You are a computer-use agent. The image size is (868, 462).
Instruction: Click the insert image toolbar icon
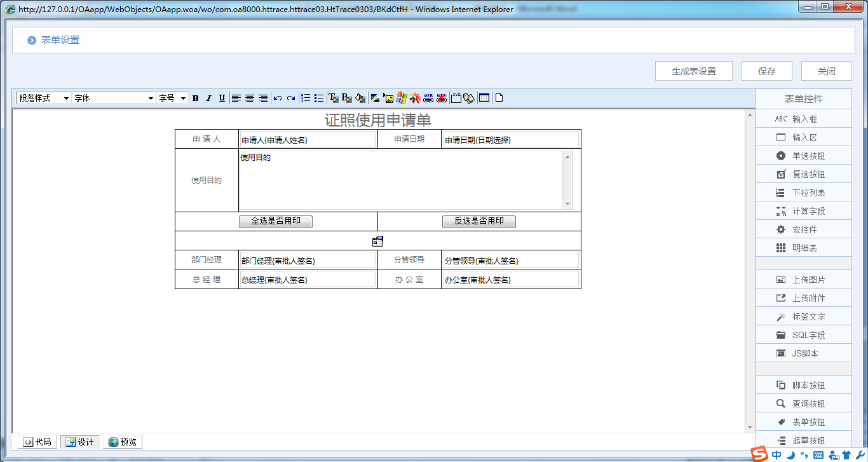coord(389,98)
